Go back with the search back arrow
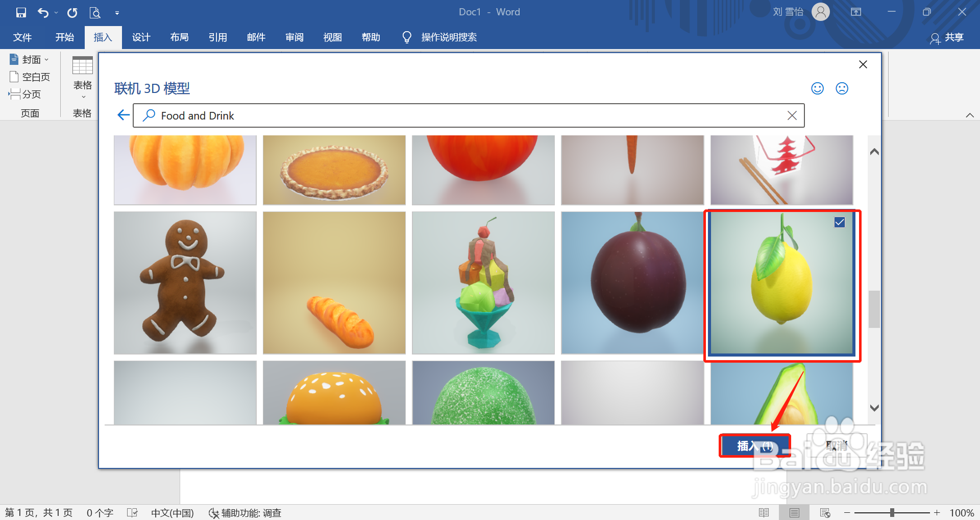Image resolution: width=980 pixels, height=520 pixels. (x=122, y=115)
